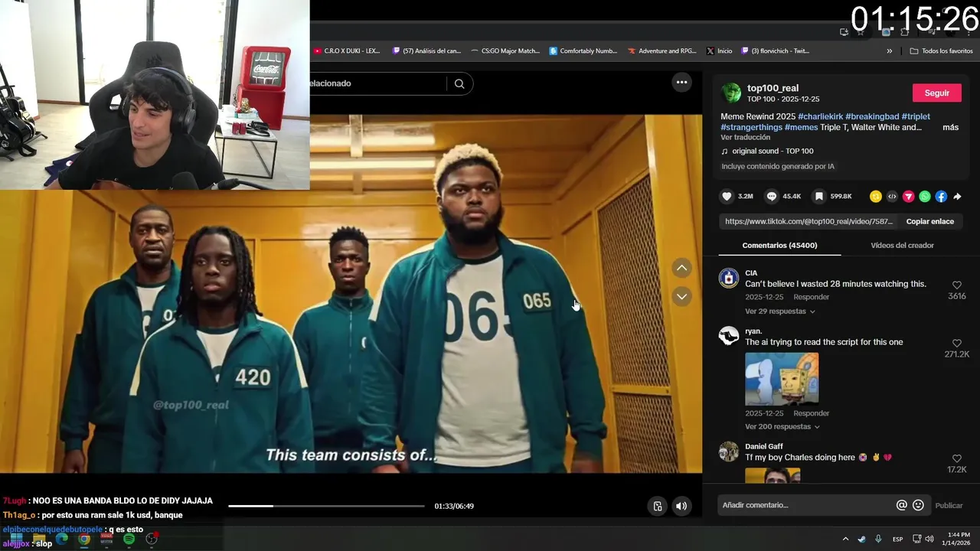Like ryan.'s comment
The image size is (980, 551).
point(957,344)
